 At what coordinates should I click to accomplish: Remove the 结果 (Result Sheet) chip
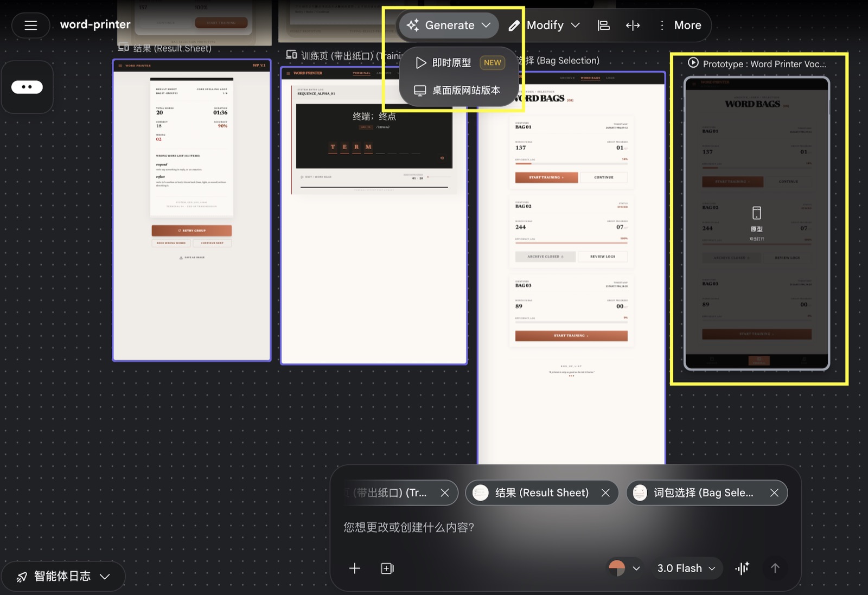(605, 492)
